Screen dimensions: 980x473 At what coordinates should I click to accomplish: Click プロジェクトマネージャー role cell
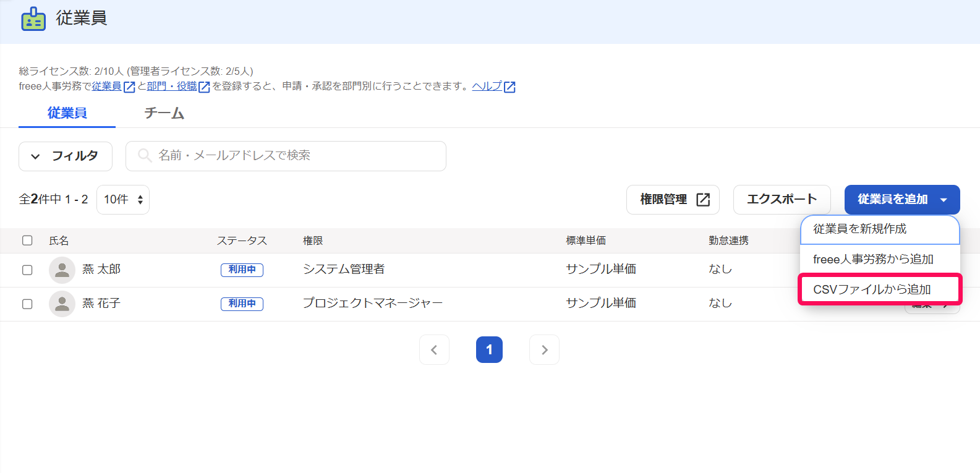click(x=373, y=303)
